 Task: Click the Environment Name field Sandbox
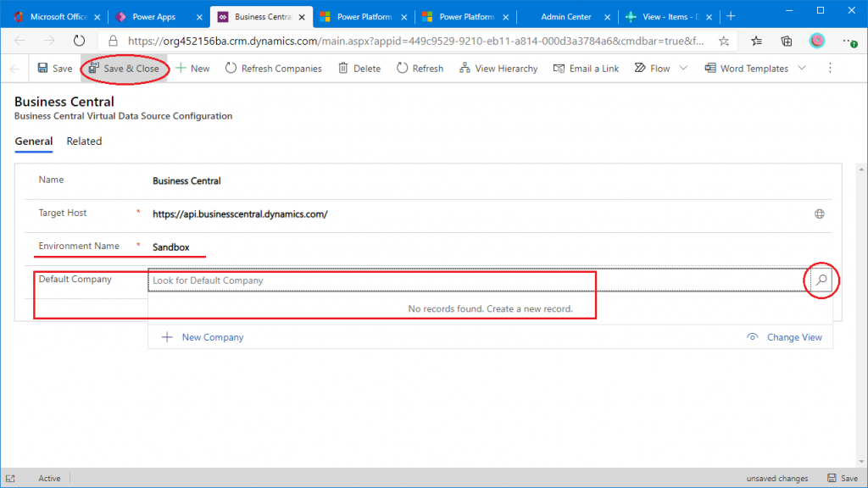pos(171,247)
